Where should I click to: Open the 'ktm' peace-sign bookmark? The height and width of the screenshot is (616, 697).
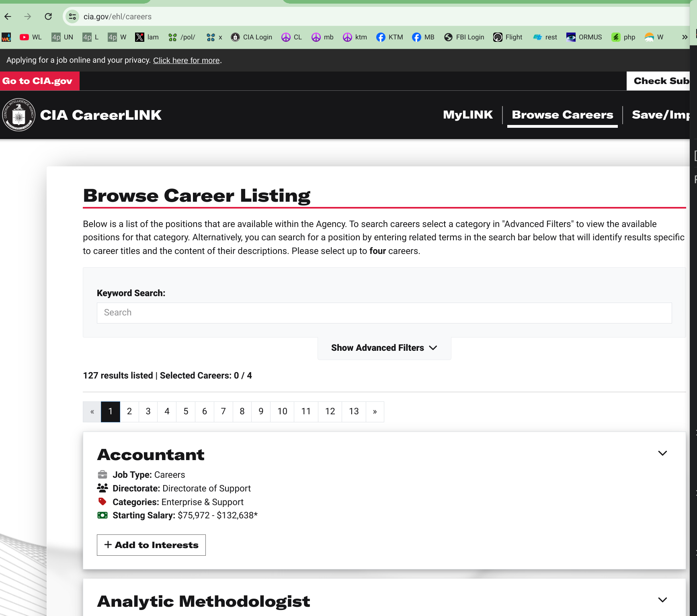click(x=355, y=37)
